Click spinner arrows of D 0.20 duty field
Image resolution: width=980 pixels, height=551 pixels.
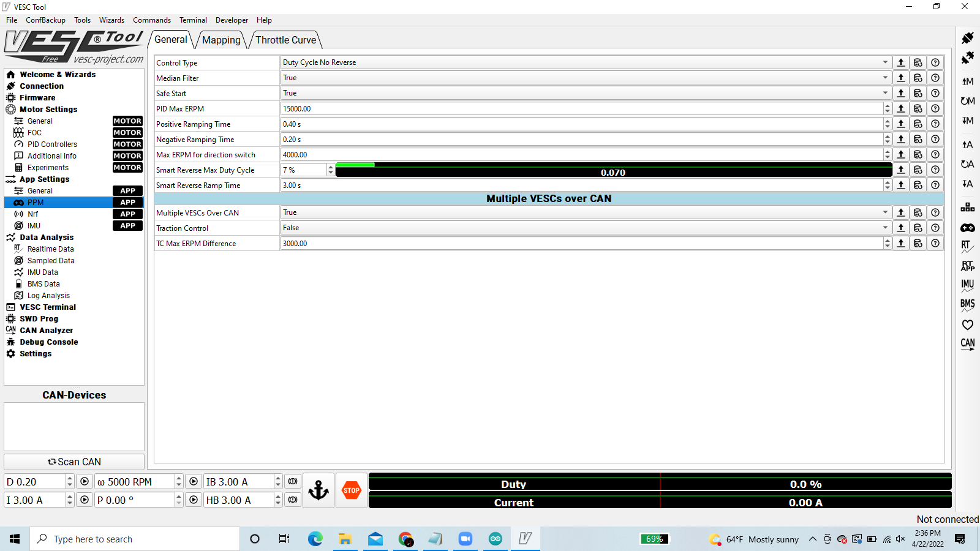[x=70, y=482]
